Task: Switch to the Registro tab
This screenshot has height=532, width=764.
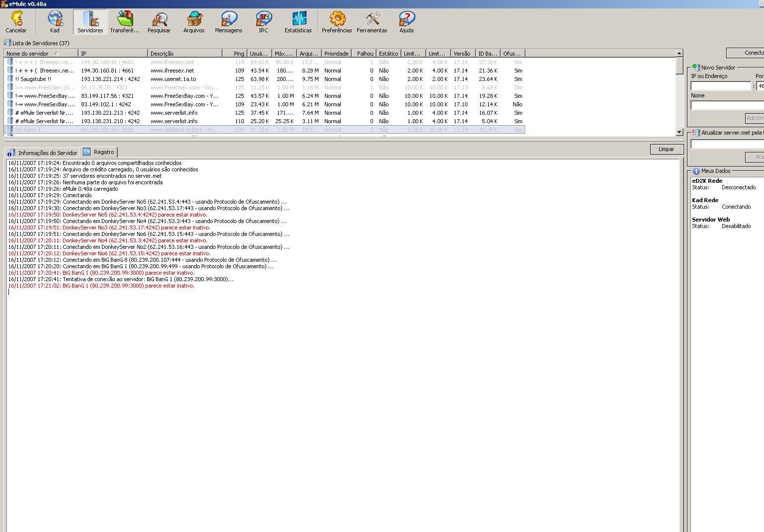Action: tap(99, 152)
